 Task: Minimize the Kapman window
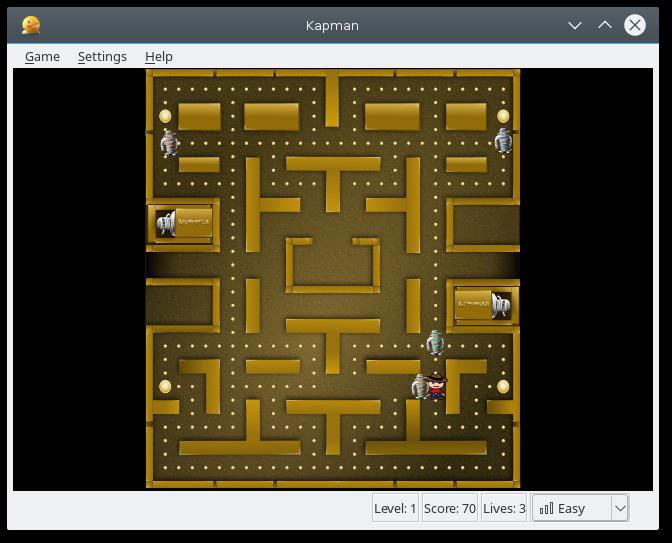[575, 25]
